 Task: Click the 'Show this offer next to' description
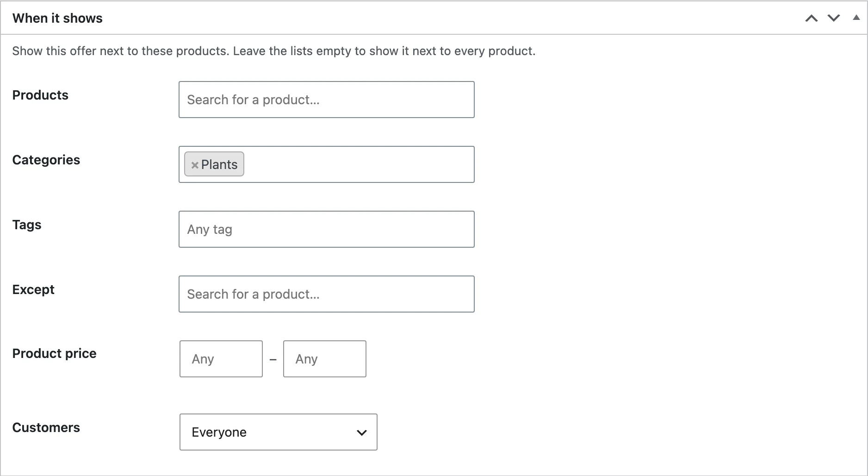[x=274, y=51]
